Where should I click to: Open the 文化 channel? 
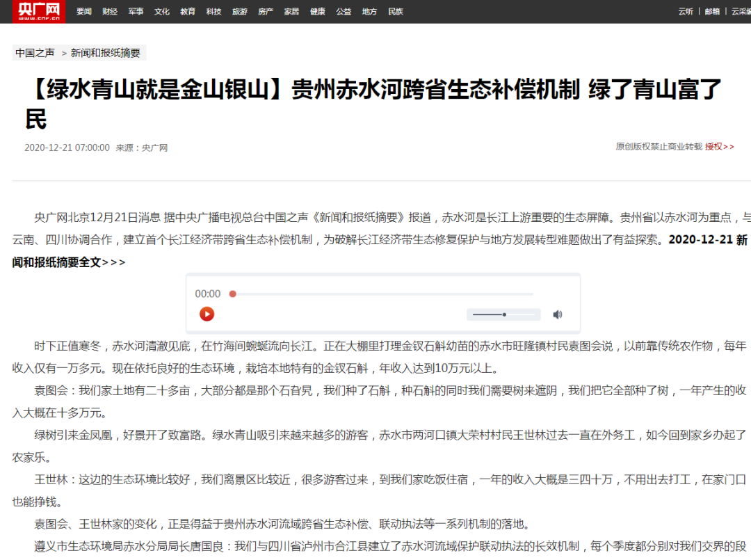[x=161, y=11]
